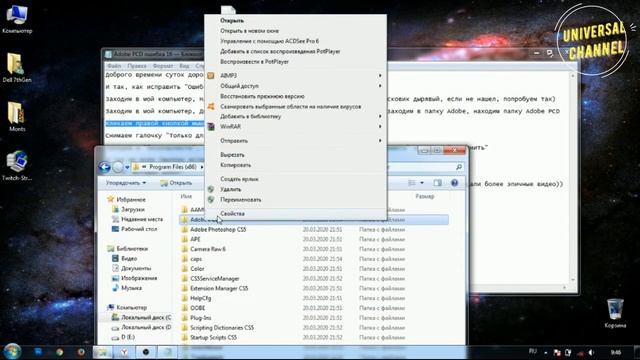Select the Dell 7thGen desktop folder
640x360 pixels.
(x=17, y=68)
